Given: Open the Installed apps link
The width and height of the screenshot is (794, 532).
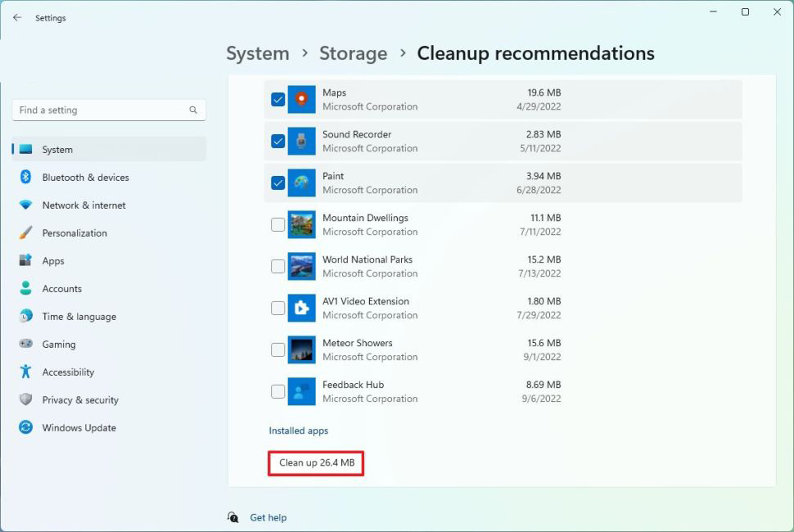Looking at the screenshot, I should 299,431.
